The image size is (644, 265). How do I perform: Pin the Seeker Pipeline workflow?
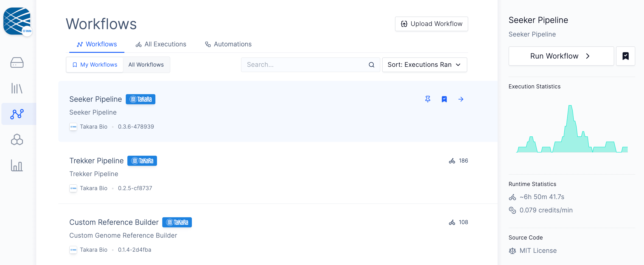tap(428, 99)
